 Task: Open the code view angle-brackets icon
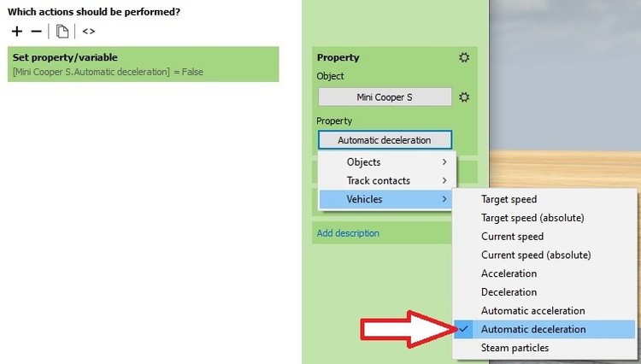click(89, 32)
